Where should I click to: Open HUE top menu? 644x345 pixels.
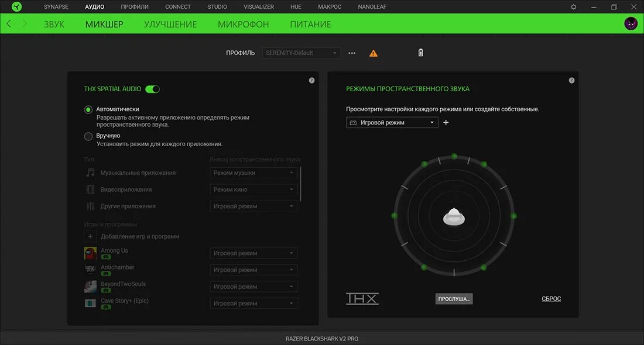296,7
